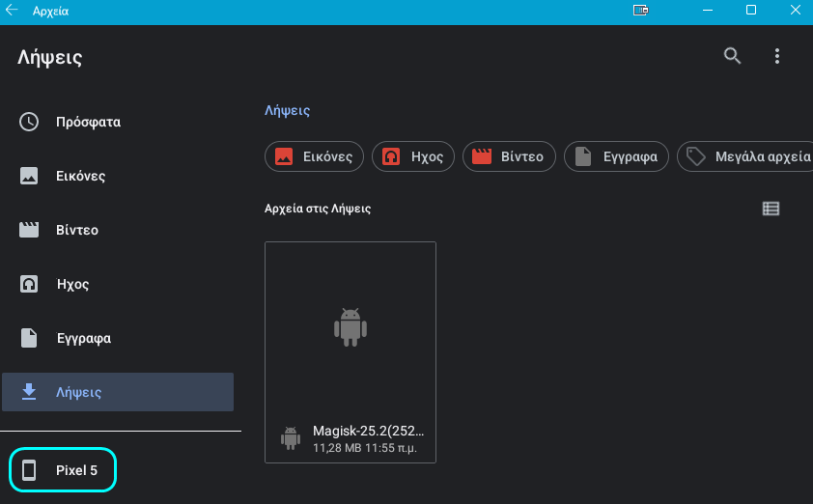
Task: Filter by Ήχος chip
Action: point(413,156)
